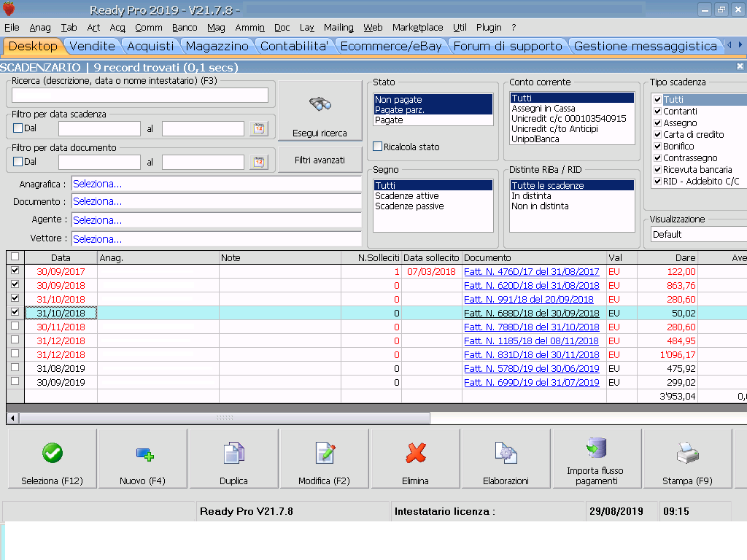Image resolution: width=747 pixels, height=560 pixels.
Task: Open the Agente Seleziona selector
Action: [217, 220]
